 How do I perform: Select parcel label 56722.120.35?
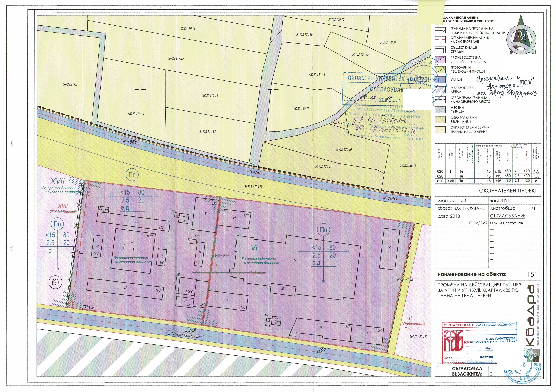tap(361, 54)
